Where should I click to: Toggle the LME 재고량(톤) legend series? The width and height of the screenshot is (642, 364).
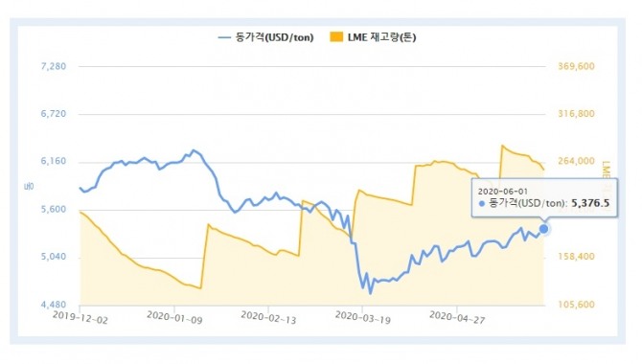pos(373,37)
